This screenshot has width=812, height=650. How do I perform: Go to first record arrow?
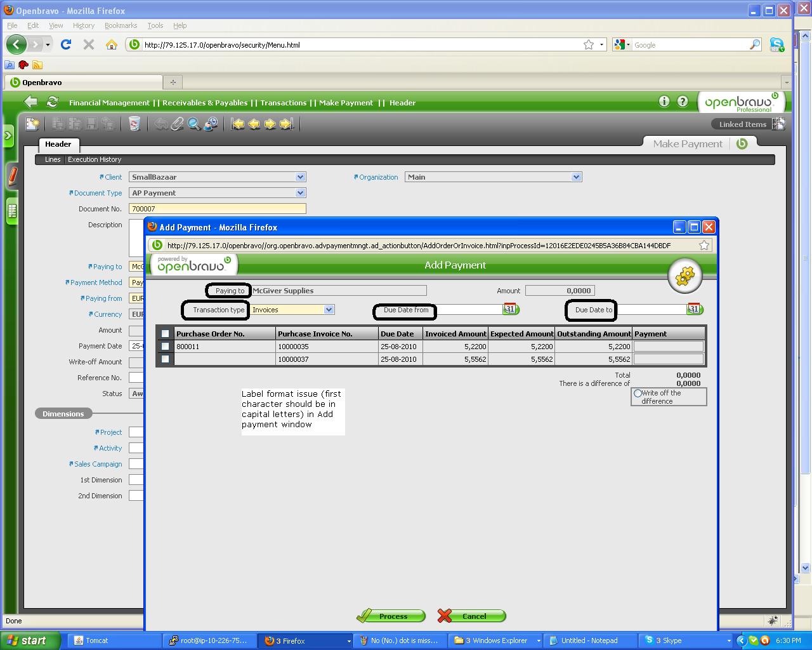[237, 124]
